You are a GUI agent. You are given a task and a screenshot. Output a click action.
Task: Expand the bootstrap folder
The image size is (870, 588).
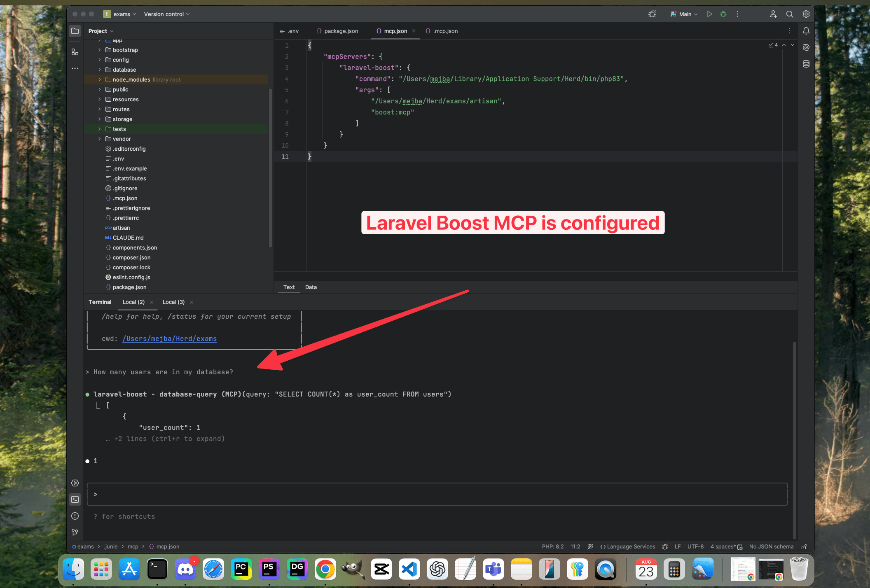pos(99,50)
